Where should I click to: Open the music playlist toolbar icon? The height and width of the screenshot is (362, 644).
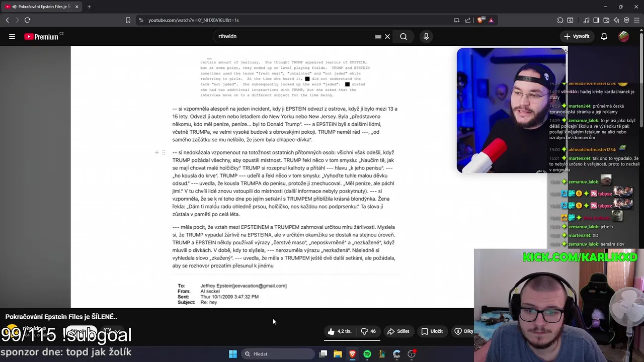point(587,20)
